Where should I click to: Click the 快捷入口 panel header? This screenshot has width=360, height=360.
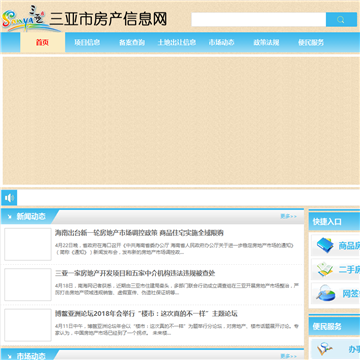point(334,221)
